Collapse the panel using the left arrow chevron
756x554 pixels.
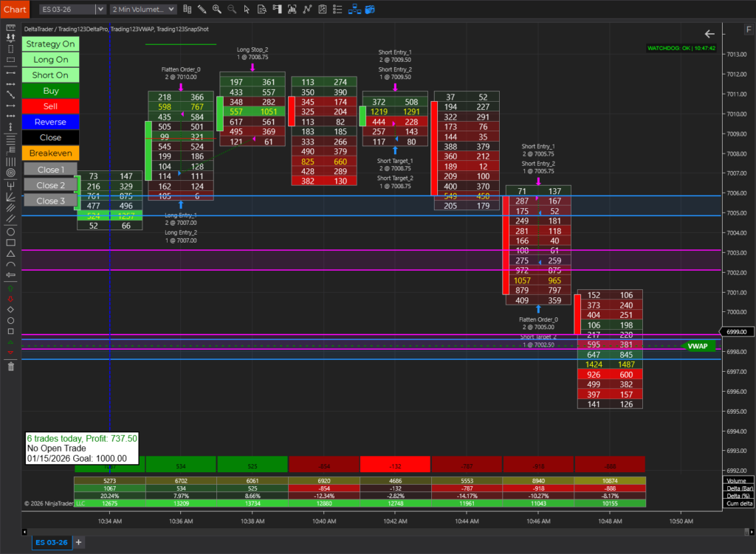709,33
